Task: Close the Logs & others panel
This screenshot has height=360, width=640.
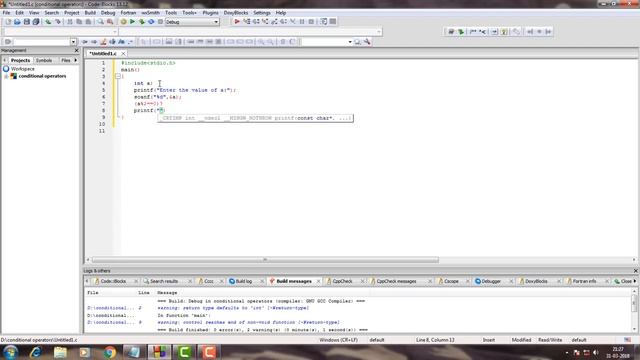Action: (636, 271)
